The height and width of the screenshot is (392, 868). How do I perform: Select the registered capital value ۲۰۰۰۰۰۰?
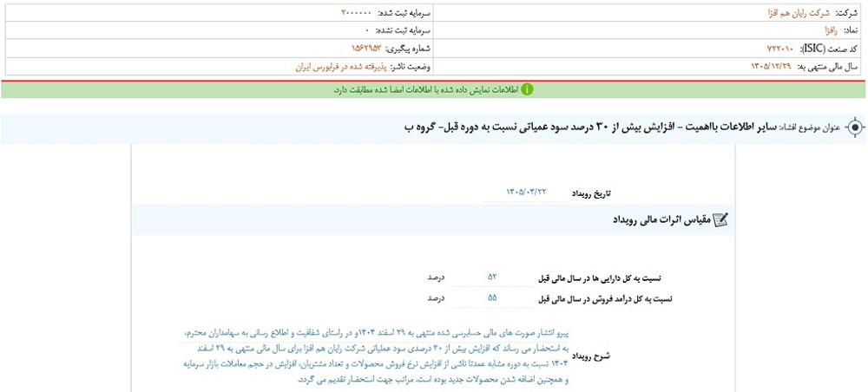pyautogui.click(x=356, y=12)
